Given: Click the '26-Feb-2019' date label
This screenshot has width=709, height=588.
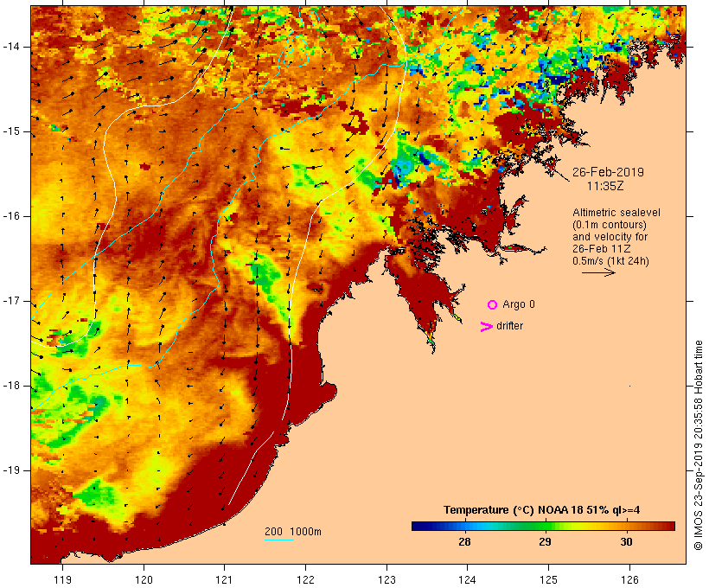Looking at the screenshot, I should 608,172.
